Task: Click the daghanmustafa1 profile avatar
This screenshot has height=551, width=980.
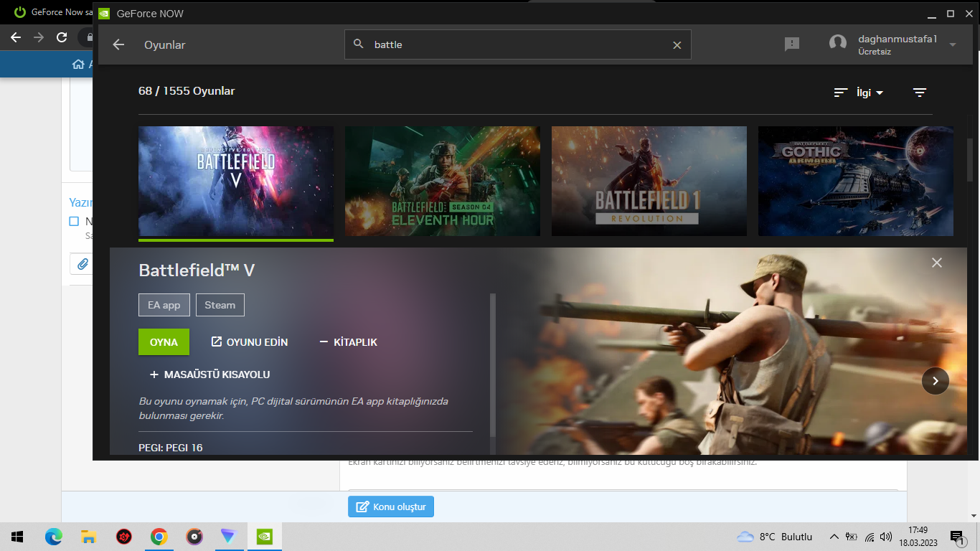Action: 838,44
